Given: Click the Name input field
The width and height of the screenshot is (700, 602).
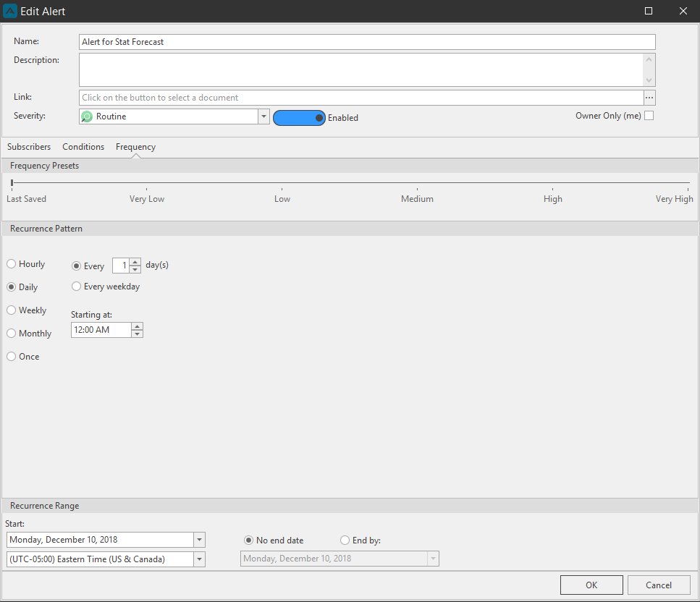Looking at the screenshot, I should pos(367,42).
